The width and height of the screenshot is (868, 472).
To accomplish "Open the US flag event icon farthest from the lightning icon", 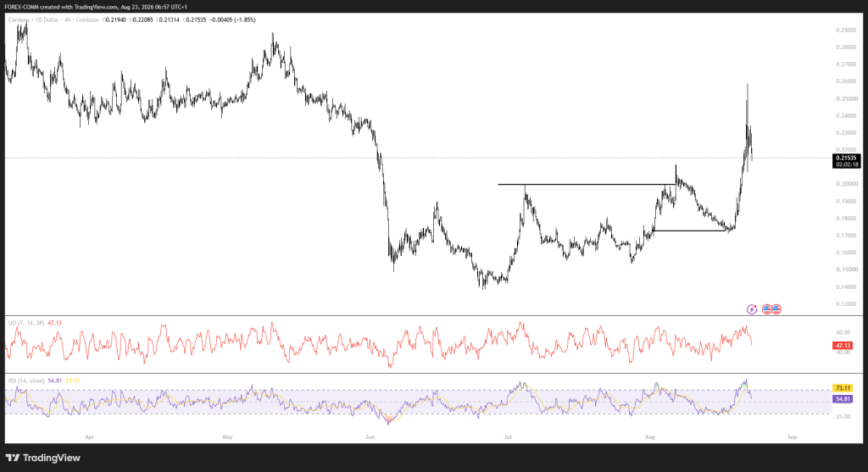I will pos(776,309).
